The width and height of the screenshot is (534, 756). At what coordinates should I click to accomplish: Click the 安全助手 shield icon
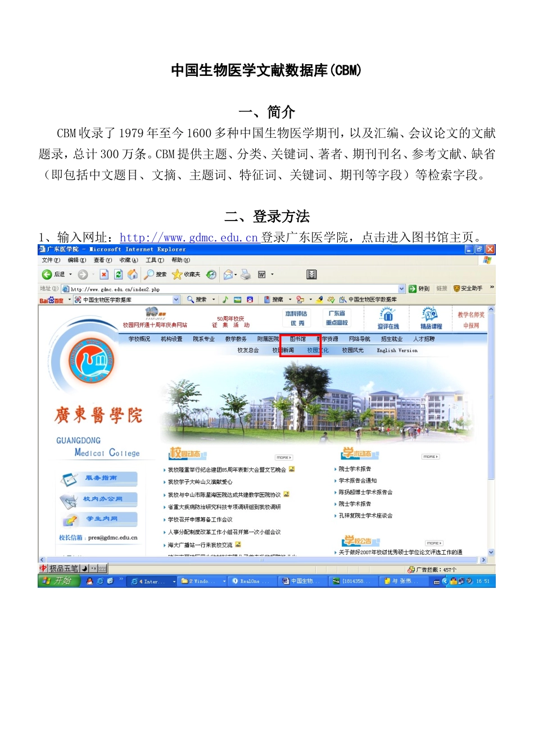pyautogui.click(x=456, y=289)
